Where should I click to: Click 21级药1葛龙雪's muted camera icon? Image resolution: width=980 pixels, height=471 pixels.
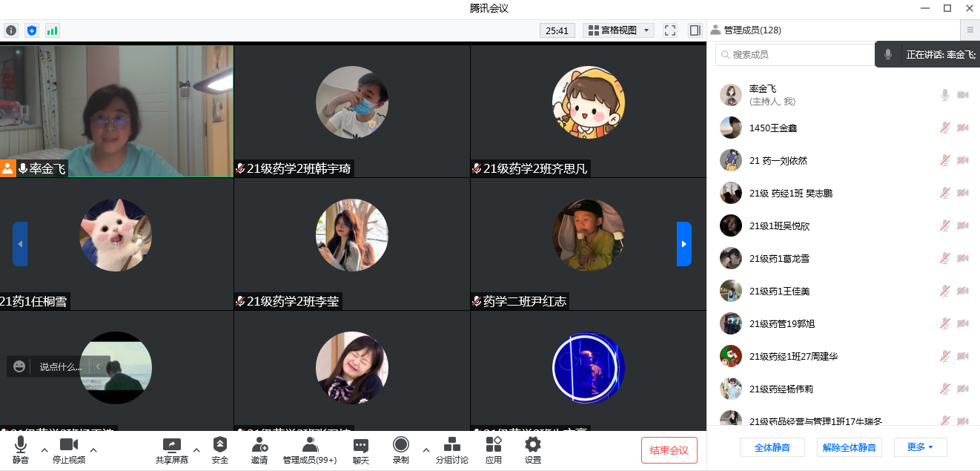point(963,258)
